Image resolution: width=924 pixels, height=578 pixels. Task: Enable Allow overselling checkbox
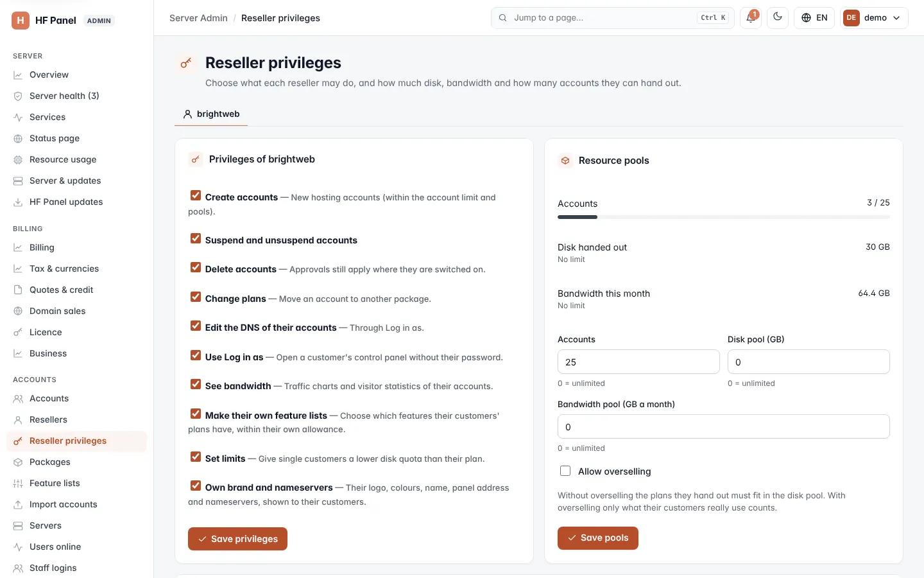(565, 471)
